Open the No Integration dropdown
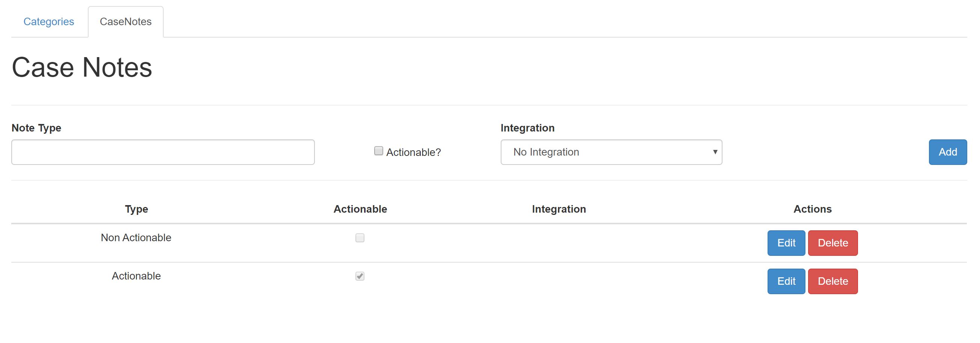The image size is (980, 343). point(611,152)
